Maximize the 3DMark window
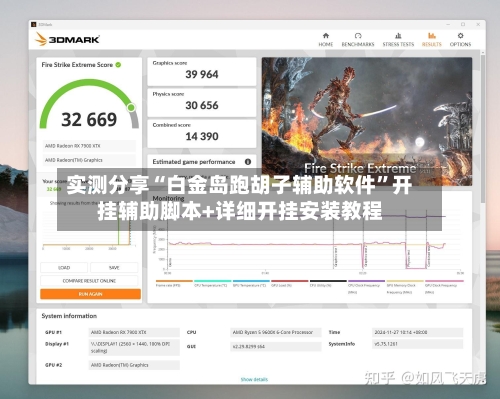Viewport: 500px width, 399px height. (x=463, y=24)
